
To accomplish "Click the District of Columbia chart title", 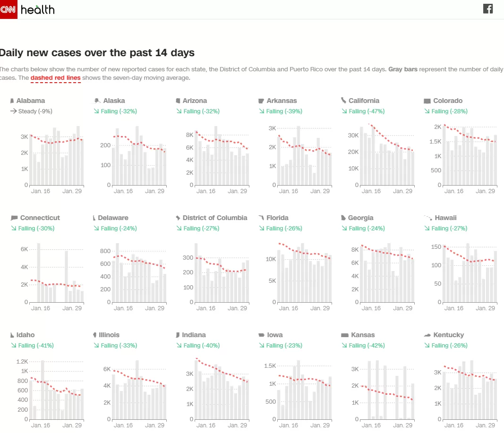I will click(x=215, y=218).
